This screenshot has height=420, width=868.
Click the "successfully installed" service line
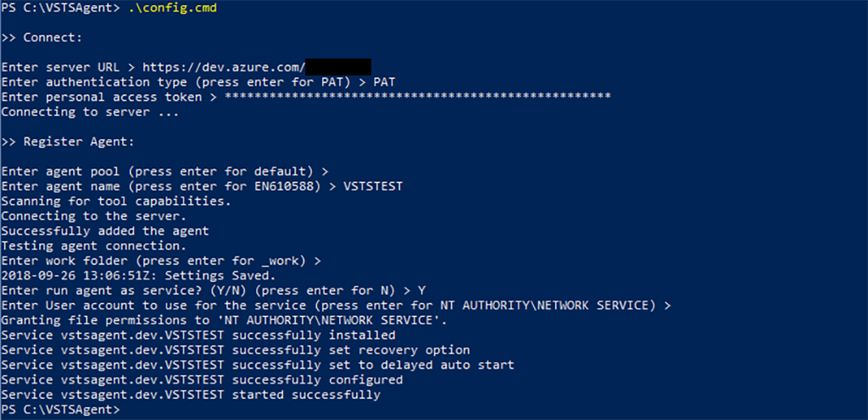[198, 335]
